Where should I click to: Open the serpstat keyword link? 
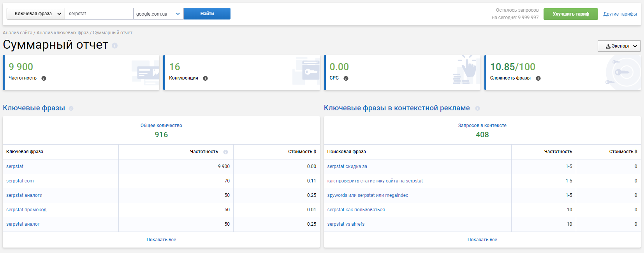15,166
